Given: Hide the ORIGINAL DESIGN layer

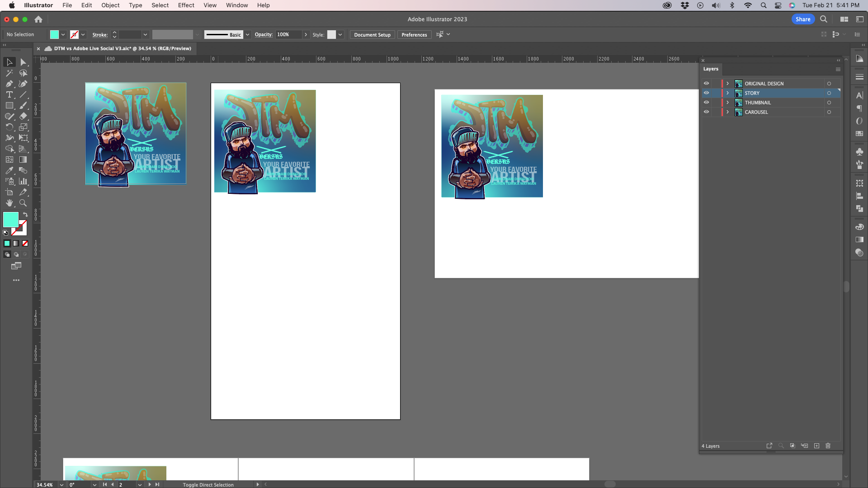Looking at the screenshot, I should (x=706, y=84).
